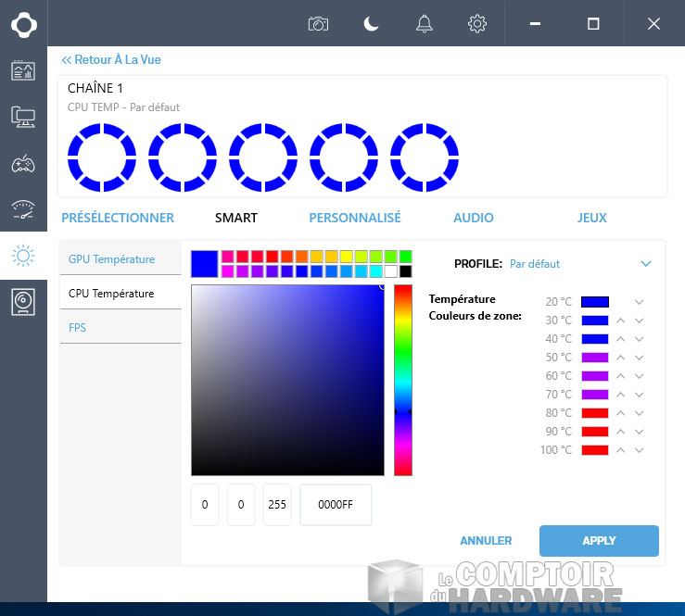Switch to the AUDIO tab
Screen dimensions: 685x616
point(473,218)
